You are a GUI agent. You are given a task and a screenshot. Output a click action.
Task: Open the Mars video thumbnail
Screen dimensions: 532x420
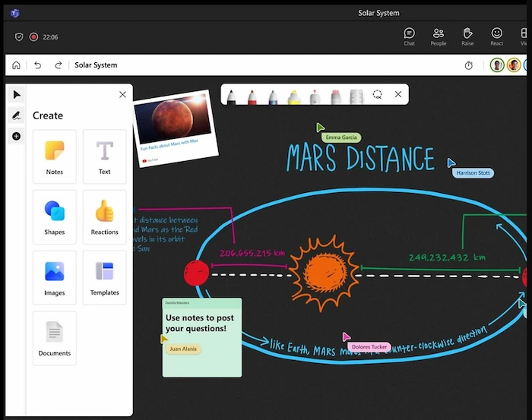[173, 118]
